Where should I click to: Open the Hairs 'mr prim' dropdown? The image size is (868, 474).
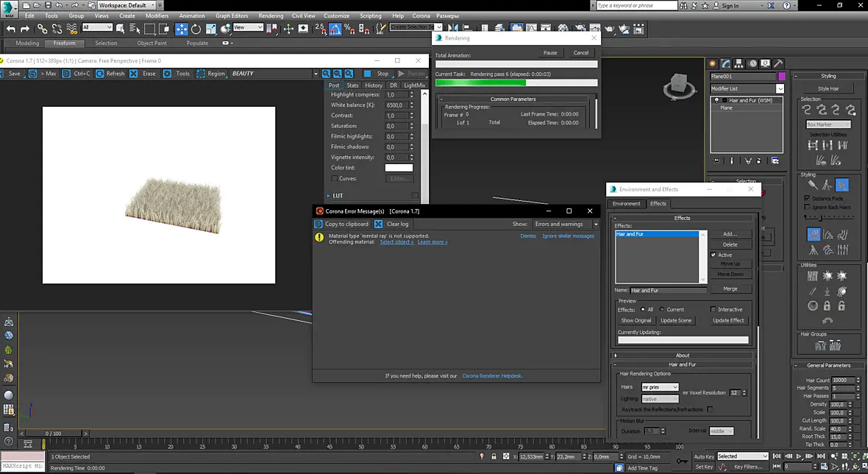660,387
